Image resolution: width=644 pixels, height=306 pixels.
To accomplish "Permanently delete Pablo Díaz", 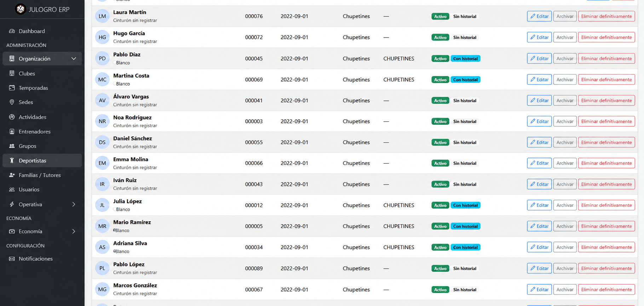I will click(x=606, y=58).
